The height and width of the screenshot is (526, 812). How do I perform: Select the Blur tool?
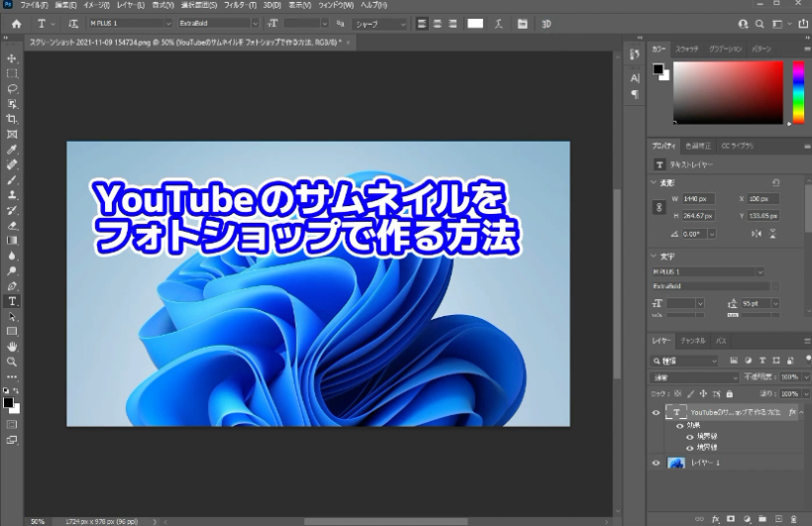[x=12, y=256]
